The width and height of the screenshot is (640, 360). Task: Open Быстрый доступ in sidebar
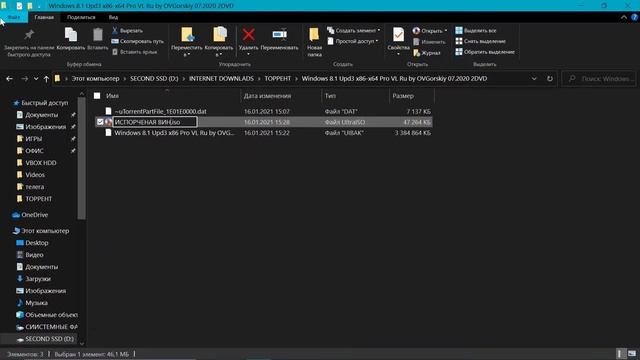(x=44, y=103)
